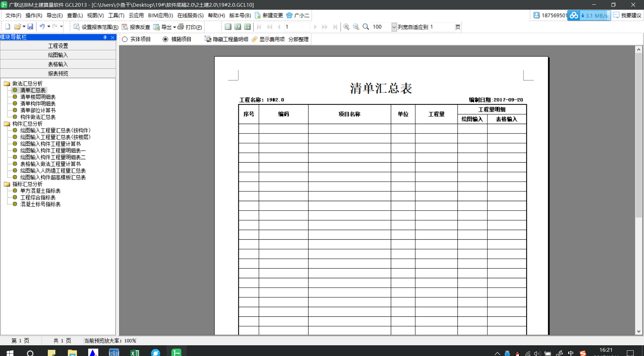Click the New file icon
Screen dimensions: 644x356
pos(8,27)
